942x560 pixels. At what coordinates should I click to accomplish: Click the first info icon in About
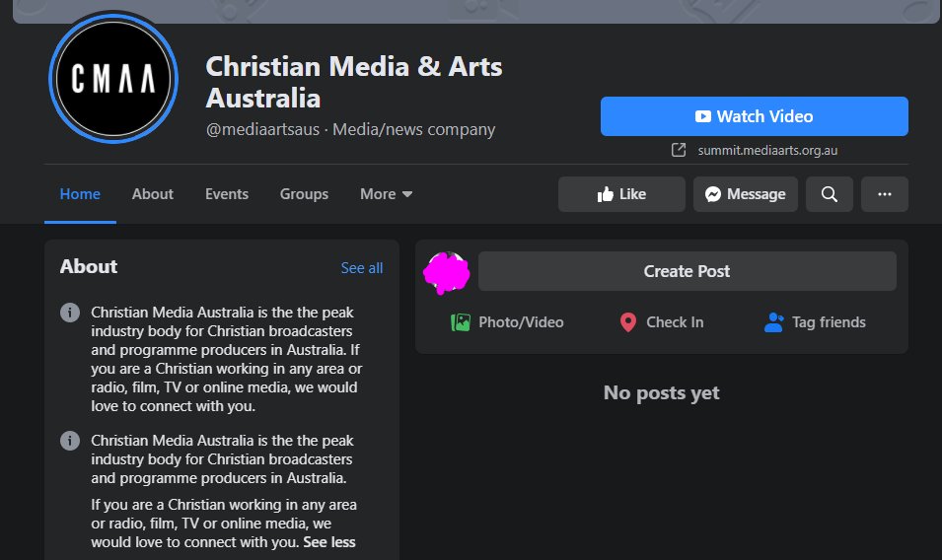tap(70, 313)
